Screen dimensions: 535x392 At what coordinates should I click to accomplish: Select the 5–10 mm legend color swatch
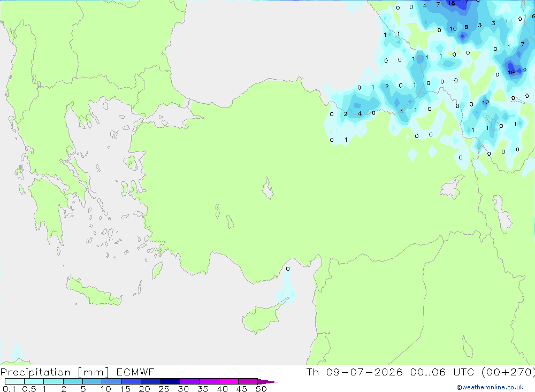coord(92,381)
